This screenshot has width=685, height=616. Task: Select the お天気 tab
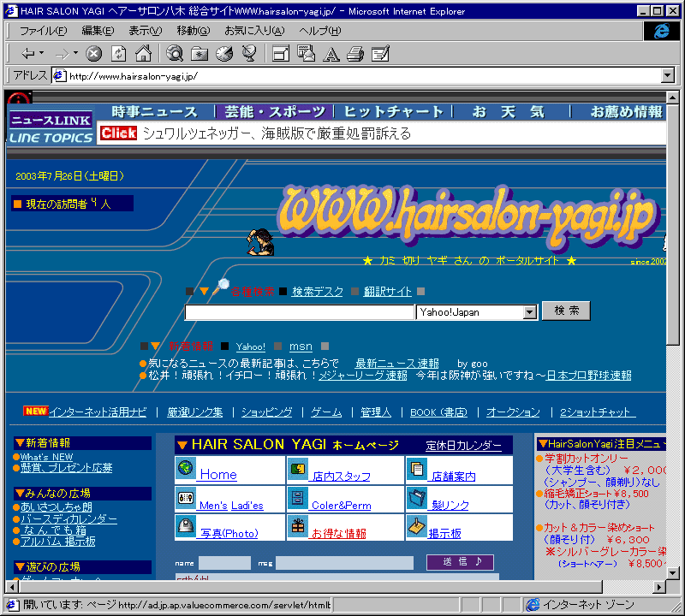(x=508, y=112)
